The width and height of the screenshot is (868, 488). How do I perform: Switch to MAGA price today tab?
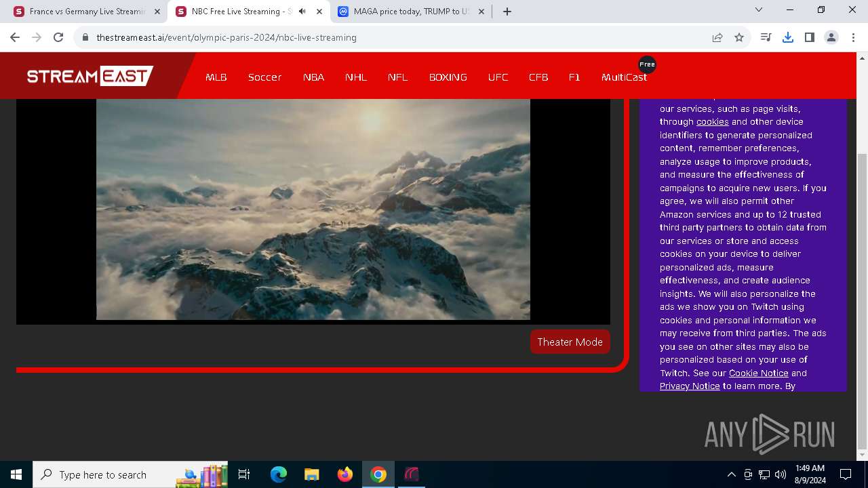pos(410,12)
